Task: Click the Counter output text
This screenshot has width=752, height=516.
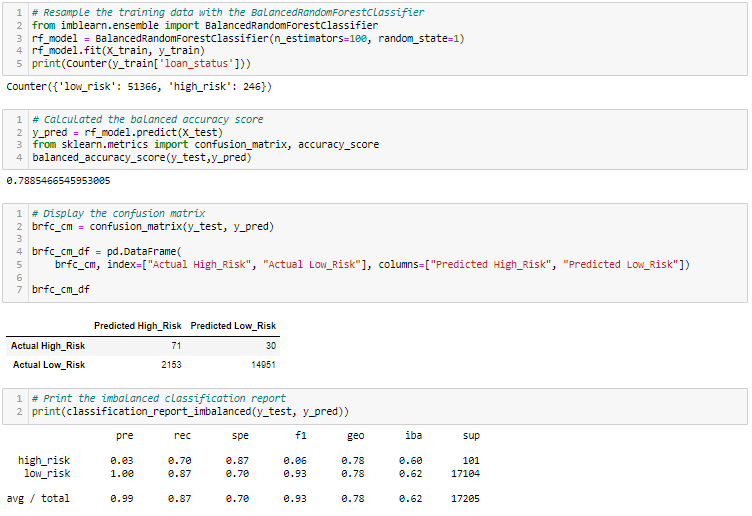Action: 139,87
